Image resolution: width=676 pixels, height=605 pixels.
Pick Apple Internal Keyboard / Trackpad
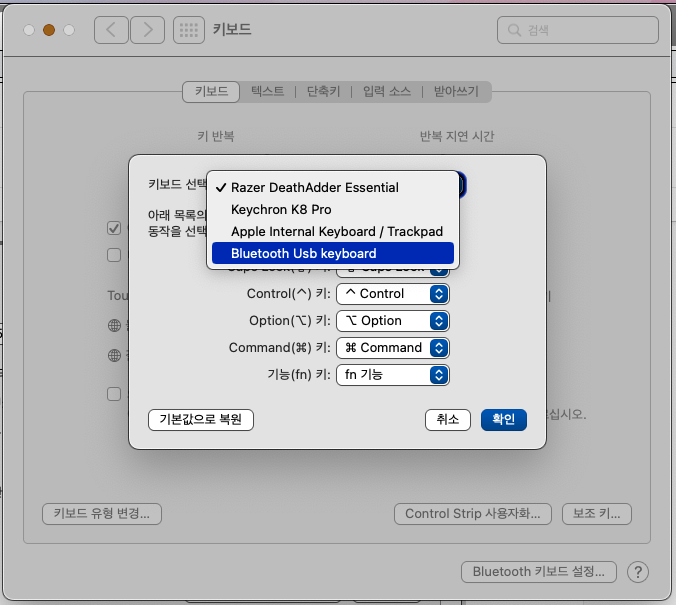tap(333, 232)
